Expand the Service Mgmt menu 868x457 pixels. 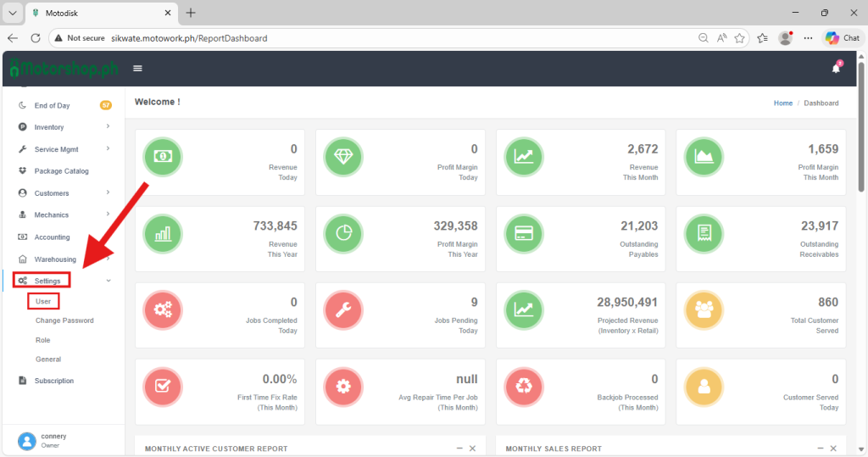coord(56,149)
